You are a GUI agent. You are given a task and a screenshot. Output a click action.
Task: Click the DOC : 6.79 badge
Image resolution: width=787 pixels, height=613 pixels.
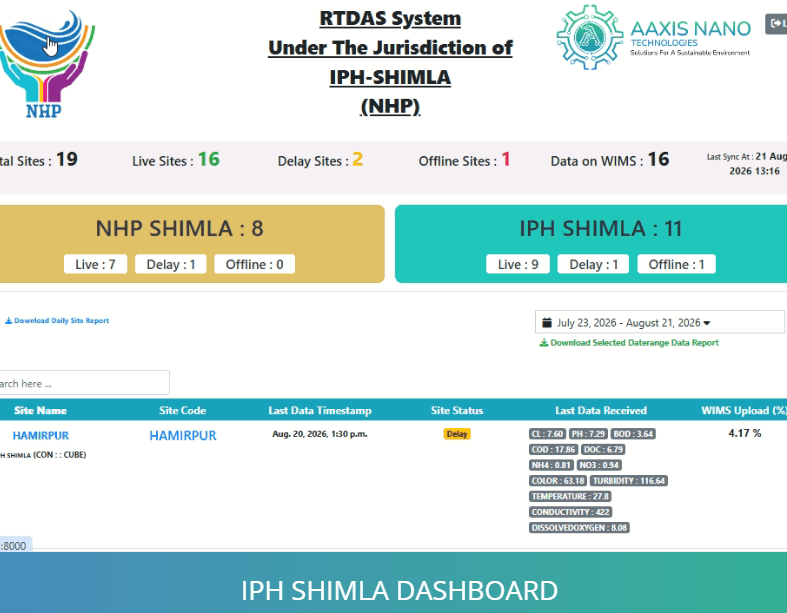(x=603, y=449)
